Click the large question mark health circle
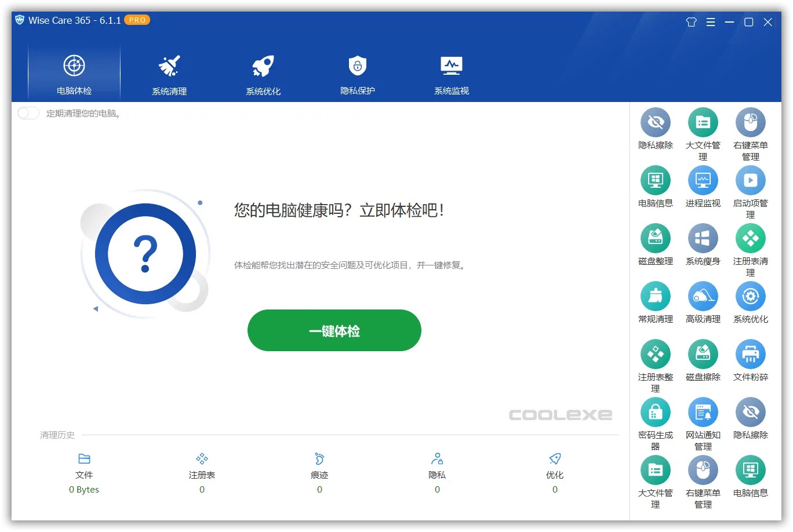 145,254
